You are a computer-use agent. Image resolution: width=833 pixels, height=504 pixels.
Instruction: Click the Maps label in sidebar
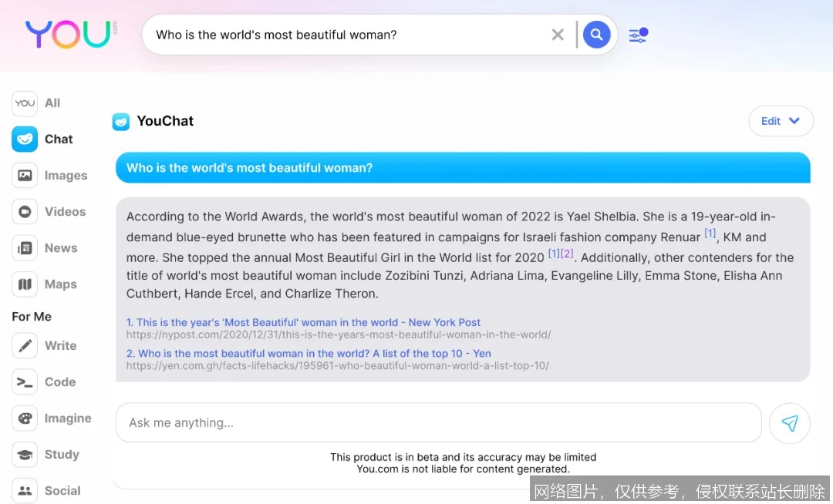[61, 284]
